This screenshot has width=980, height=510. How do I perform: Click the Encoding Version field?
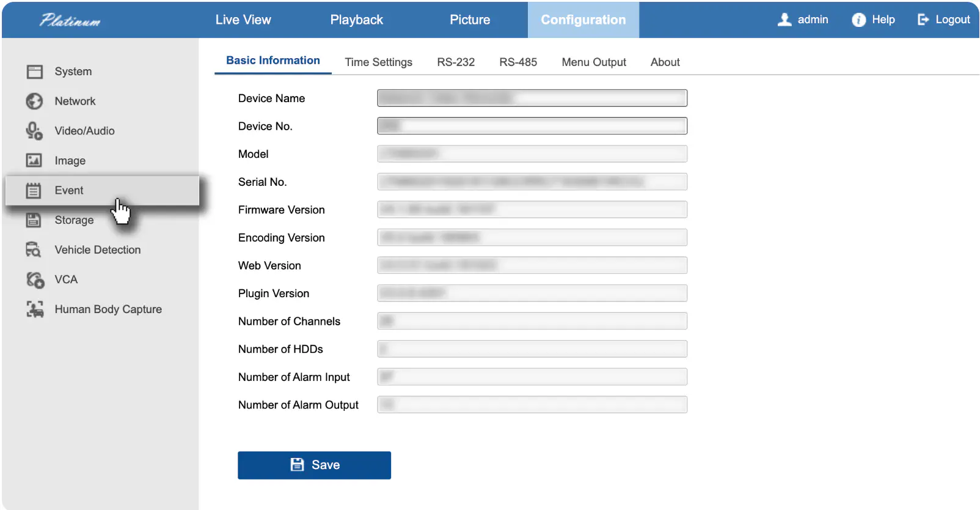[x=532, y=237]
